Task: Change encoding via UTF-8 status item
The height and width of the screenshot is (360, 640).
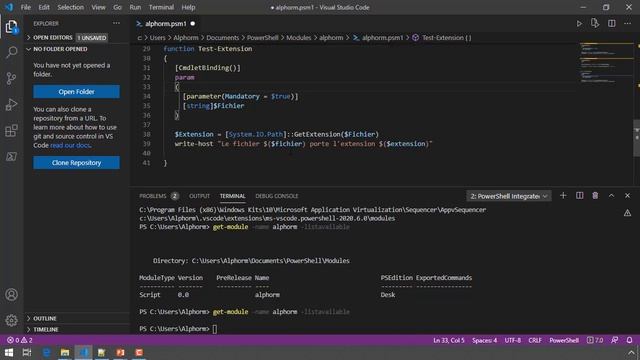Action: coord(512,340)
